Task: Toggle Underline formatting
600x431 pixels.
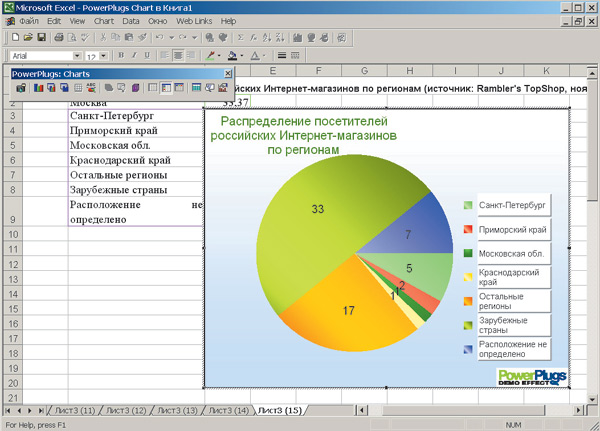Action: (147, 55)
